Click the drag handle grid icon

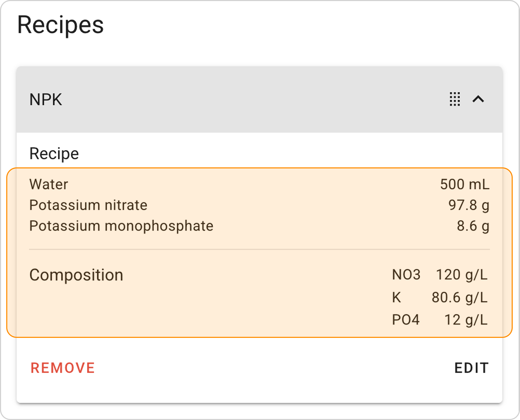455,99
